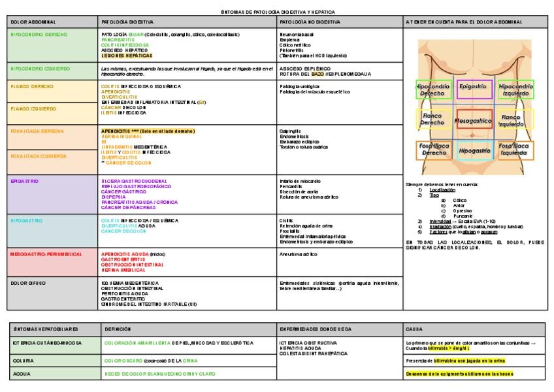Viewport: 554px width, 392px height.
Task: Select the SÍNTOMAS HEPATOBILIARES header cell
Action: point(55,329)
